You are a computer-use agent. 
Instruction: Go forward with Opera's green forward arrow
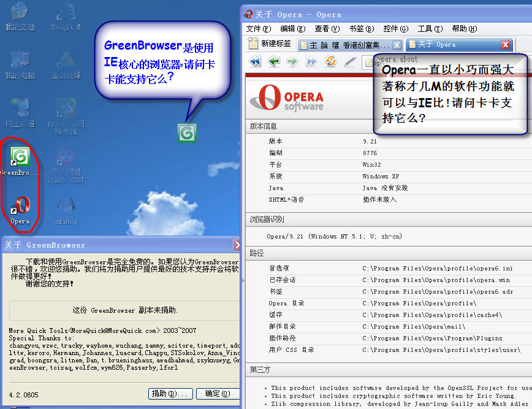click(292, 61)
